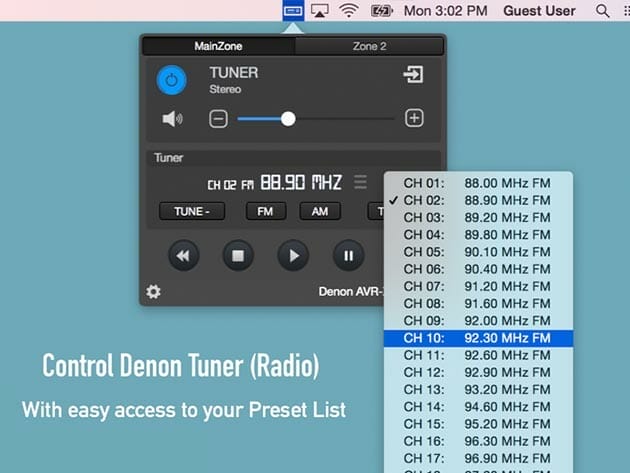Image resolution: width=630 pixels, height=473 pixels.
Task: Switch to the Zone 2 tab
Action: point(369,46)
